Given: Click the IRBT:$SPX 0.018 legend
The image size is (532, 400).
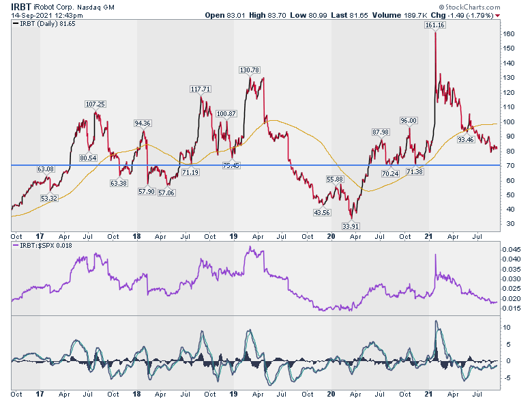Looking at the screenshot, I should pos(42,246).
